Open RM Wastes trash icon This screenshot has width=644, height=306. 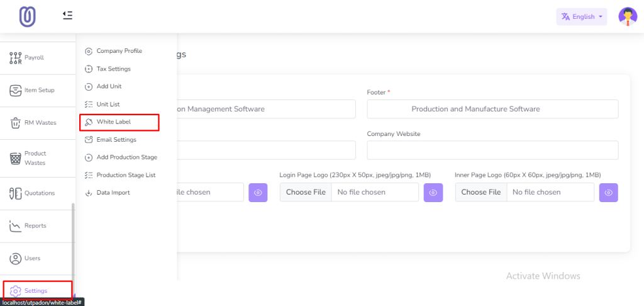click(16, 123)
